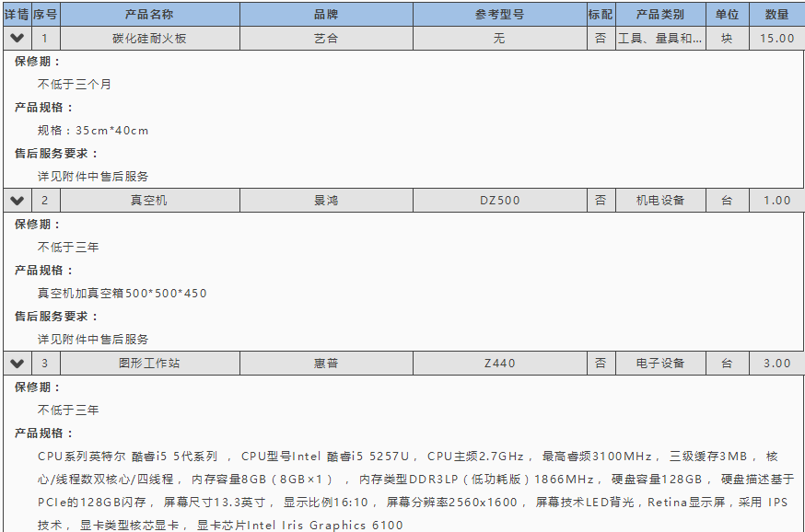805x532 pixels.
Task: Select the model cell DZ500
Action: (499, 201)
